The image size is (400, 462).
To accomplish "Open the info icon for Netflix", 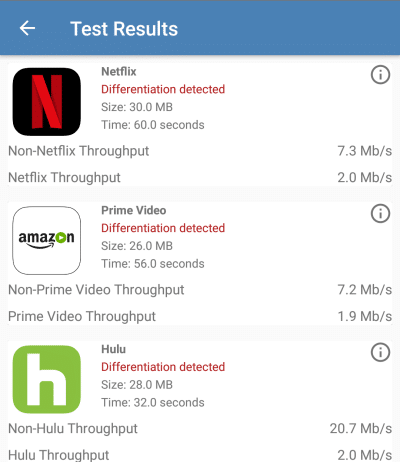I will [380, 75].
